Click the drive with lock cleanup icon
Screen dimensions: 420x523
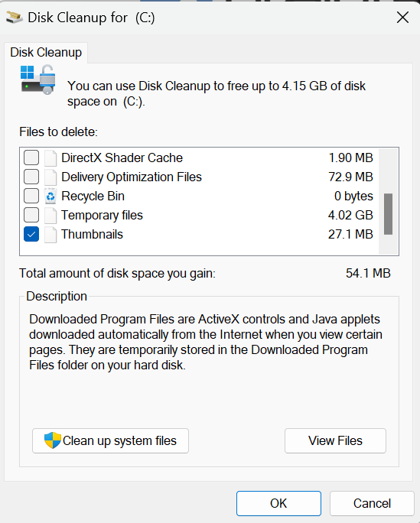coord(38,80)
